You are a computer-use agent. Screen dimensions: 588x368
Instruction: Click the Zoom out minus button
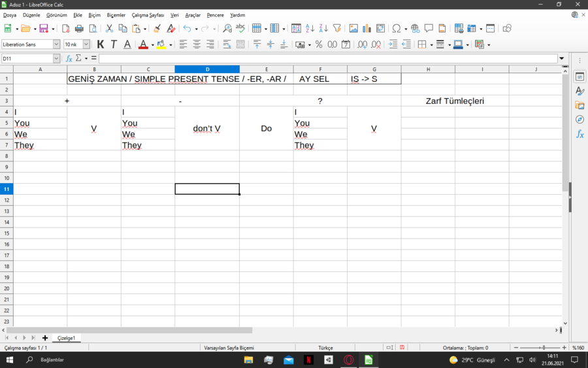516,348
